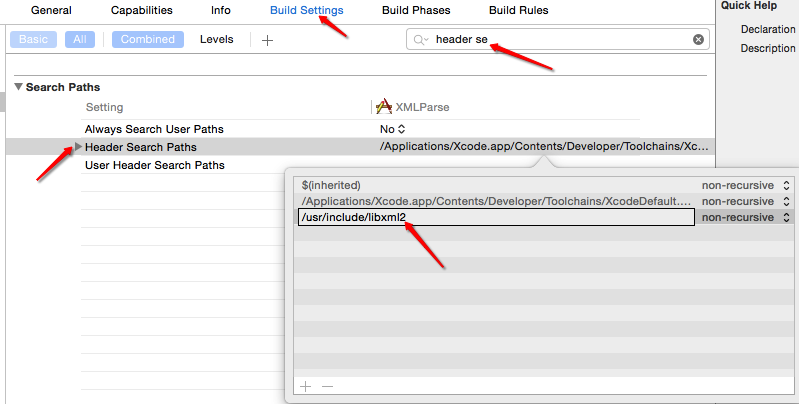The width and height of the screenshot is (799, 404).
Task: Collapse the Search Paths section triangle
Action: click(x=18, y=88)
